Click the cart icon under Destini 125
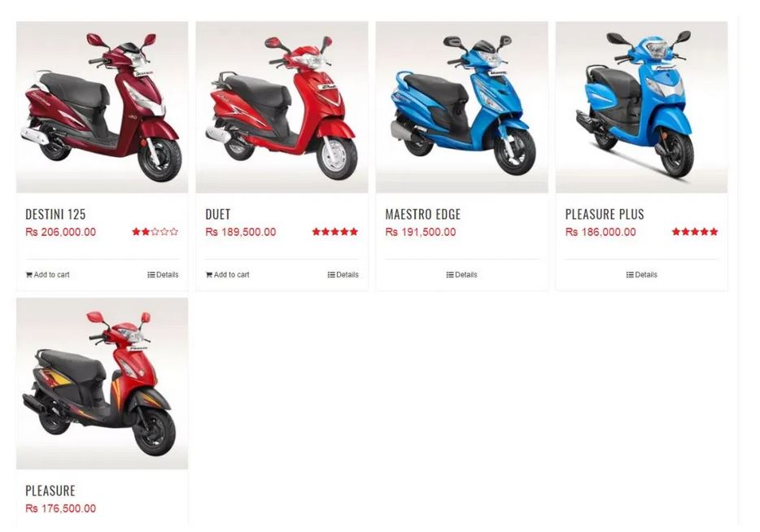The height and width of the screenshot is (532, 760). [29, 275]
